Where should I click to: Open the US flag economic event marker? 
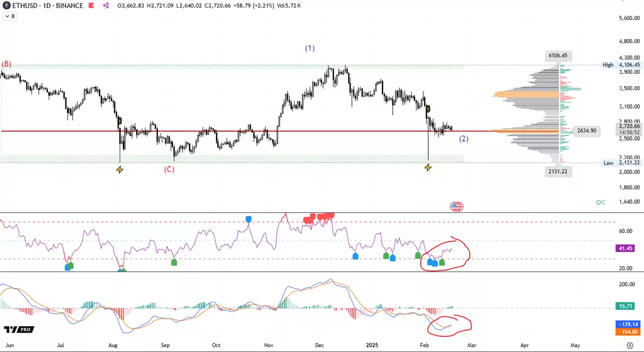click(456, 206)
